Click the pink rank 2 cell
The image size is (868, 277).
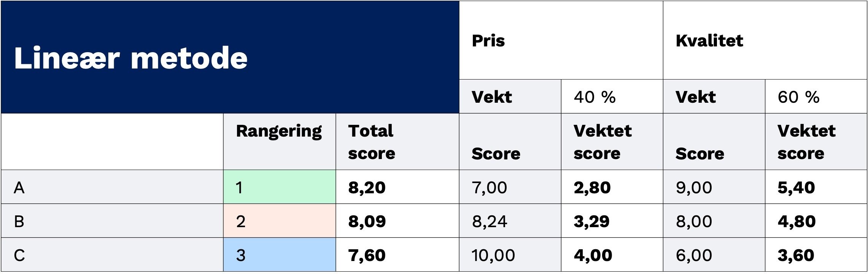point(279,221)
